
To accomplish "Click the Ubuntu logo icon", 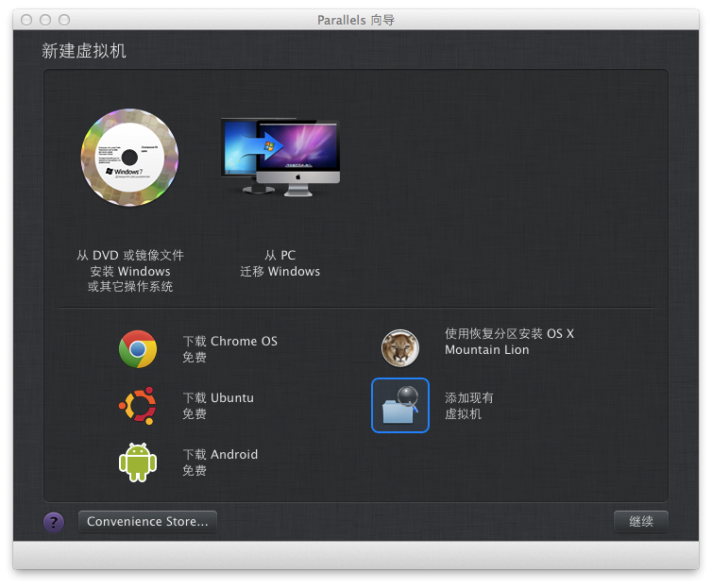I will (138, 406).
